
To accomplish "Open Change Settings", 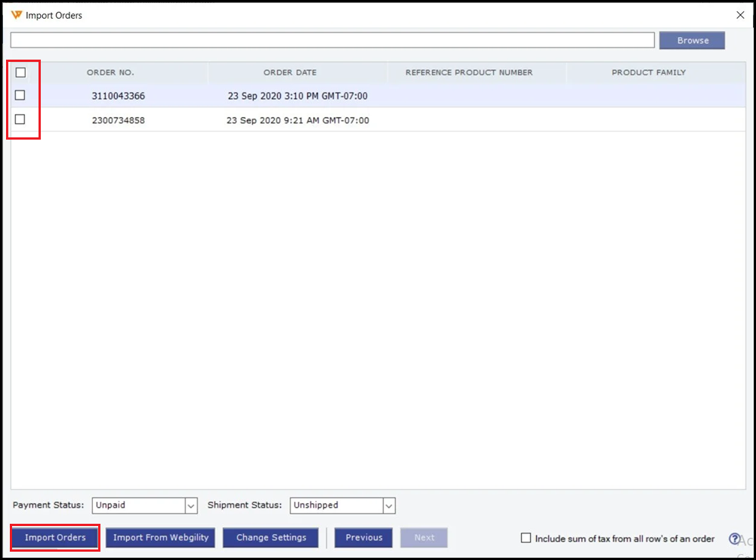I will 271,538.
